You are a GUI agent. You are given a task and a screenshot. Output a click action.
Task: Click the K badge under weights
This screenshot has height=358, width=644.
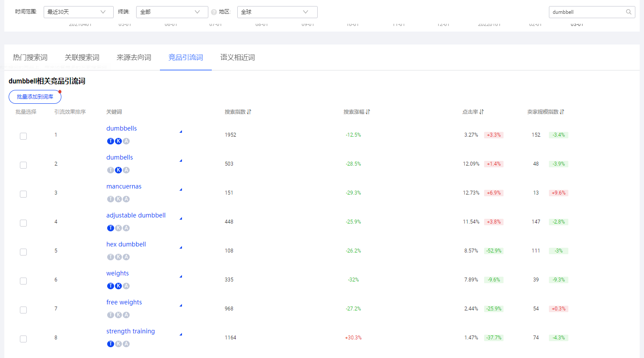pyautogui.click(x=118, y=286)
